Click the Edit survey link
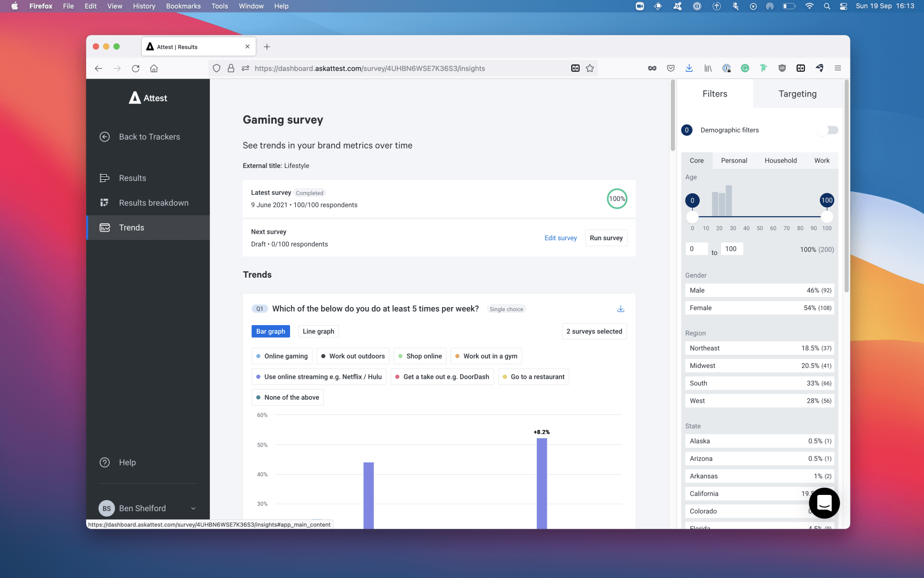Screen dimensions: 924x578 point(560,238)
